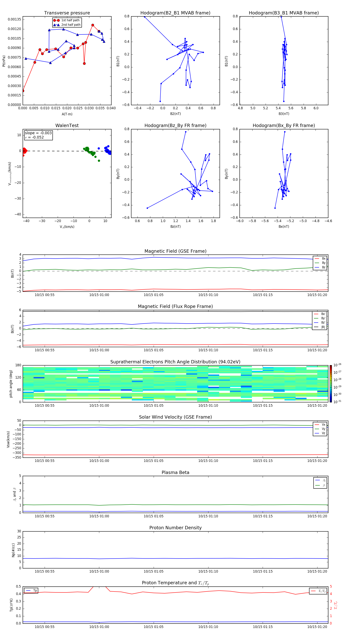Click the 'Magnetic Field (GSE Frame)' title
This screenshot has height=644, width=351.
pos(175,251)
